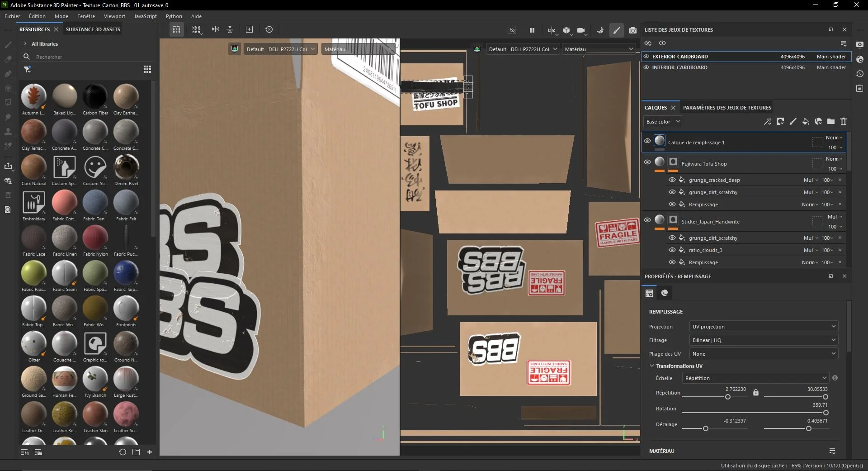Click the Base color channel selector
Image resolution: width=868 pixels, height=471 pixels.
point(662,121)
